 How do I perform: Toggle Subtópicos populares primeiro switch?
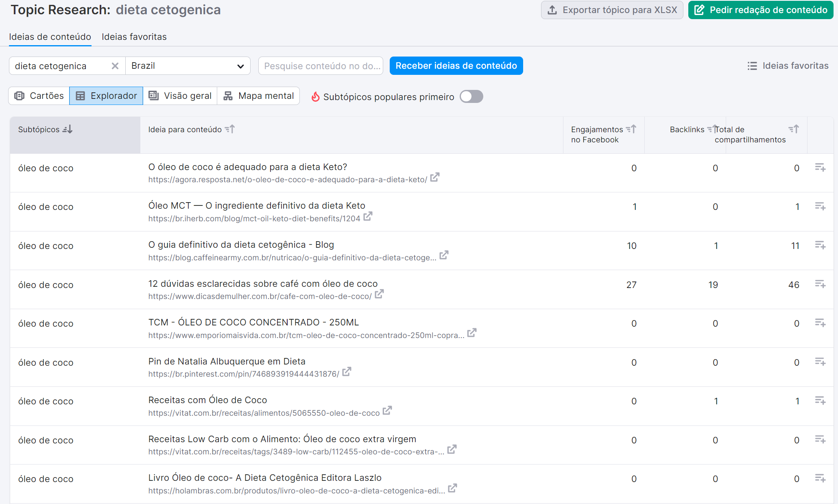471,97
